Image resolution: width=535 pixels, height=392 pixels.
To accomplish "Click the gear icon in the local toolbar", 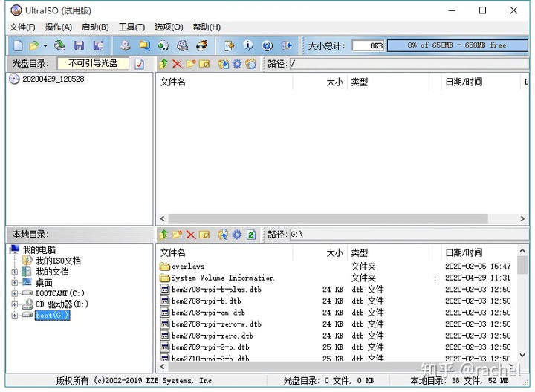I will point(237,235).
